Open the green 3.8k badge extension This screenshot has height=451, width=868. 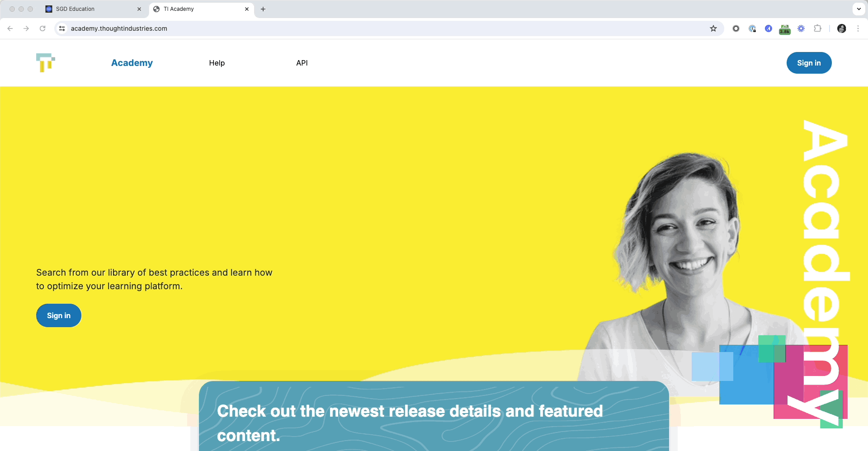pos(785,29)
